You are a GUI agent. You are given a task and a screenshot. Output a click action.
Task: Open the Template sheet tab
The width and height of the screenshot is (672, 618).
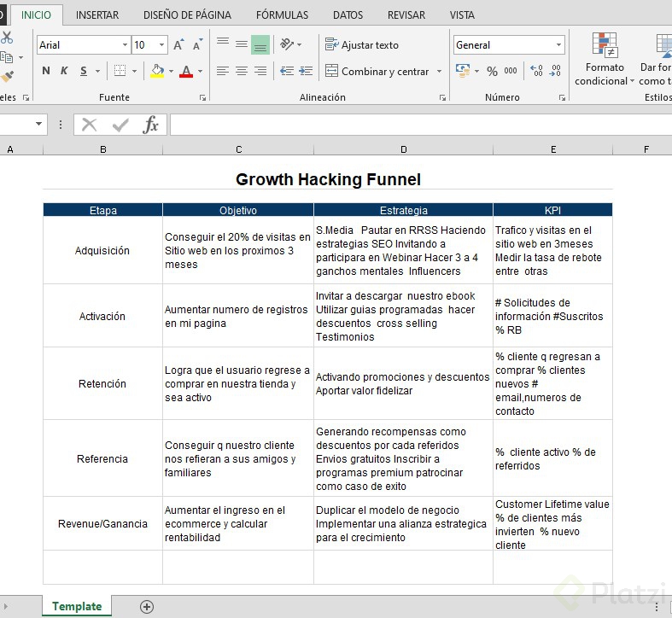pos(77,607)
